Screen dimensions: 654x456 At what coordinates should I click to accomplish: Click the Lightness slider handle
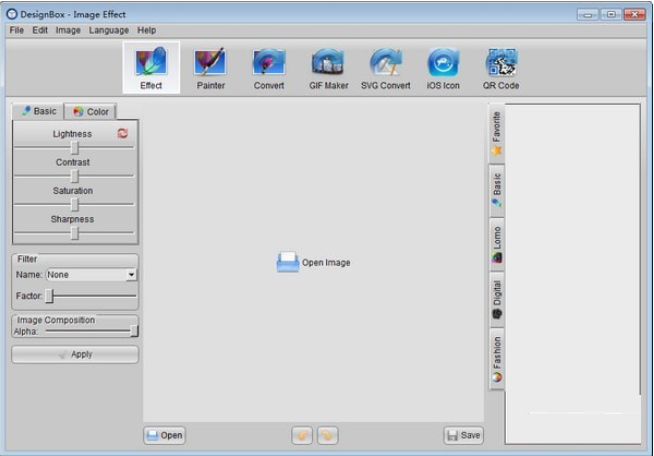[x=75, y=147]
